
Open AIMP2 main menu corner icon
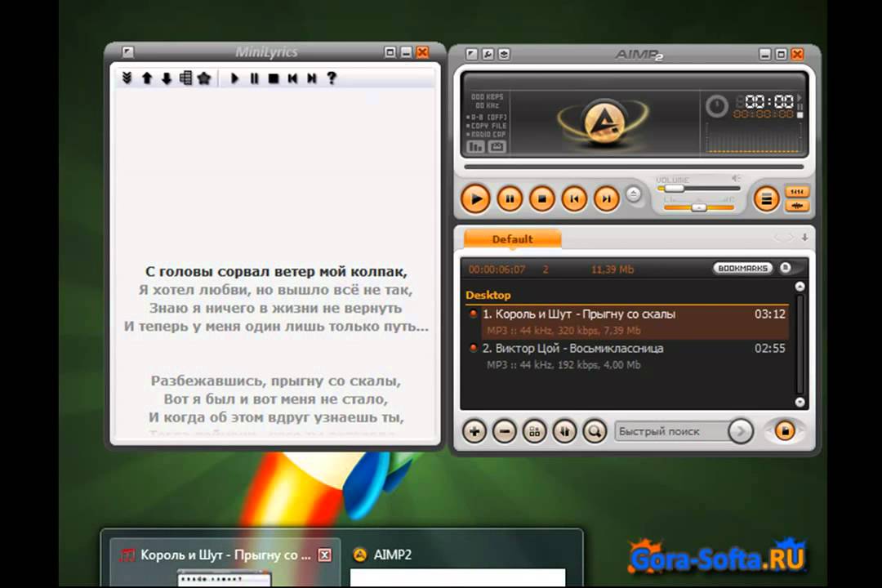pos(471,54)
